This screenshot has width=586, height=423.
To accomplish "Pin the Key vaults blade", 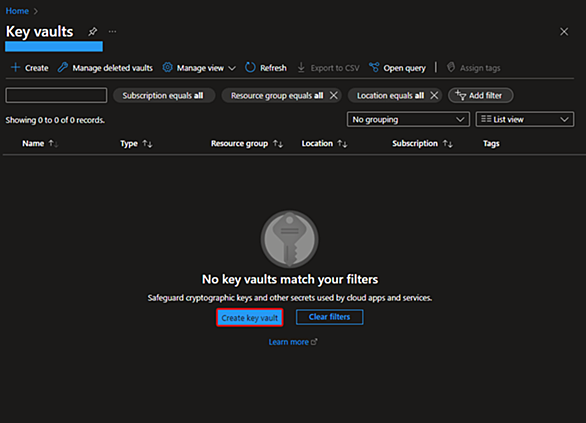I will coord(92,32).
